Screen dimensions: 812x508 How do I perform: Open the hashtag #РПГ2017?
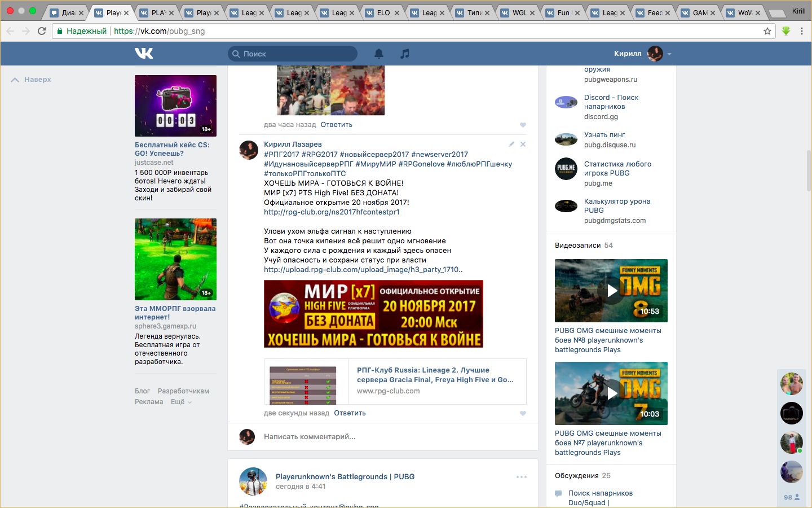(281, 154)
